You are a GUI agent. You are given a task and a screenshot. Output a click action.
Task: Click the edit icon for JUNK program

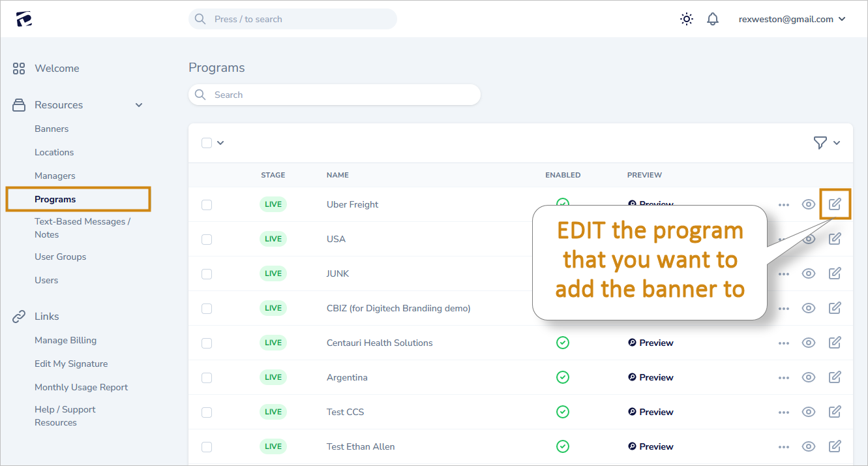click(835, 273)
